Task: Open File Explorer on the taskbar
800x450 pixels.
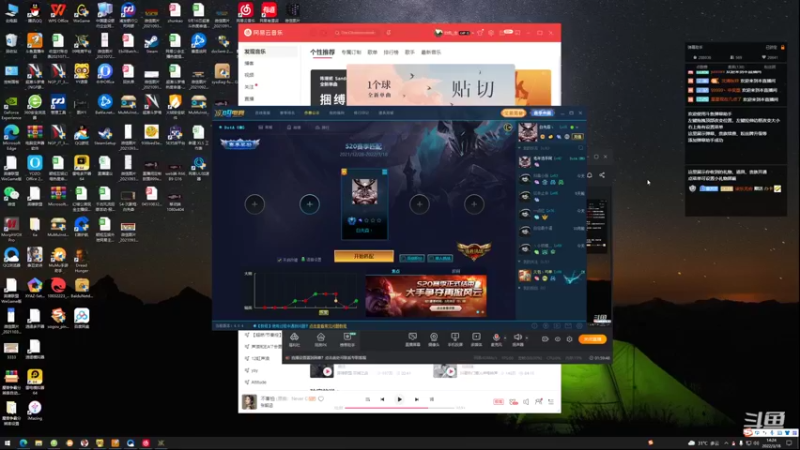Action: point(38,443)
